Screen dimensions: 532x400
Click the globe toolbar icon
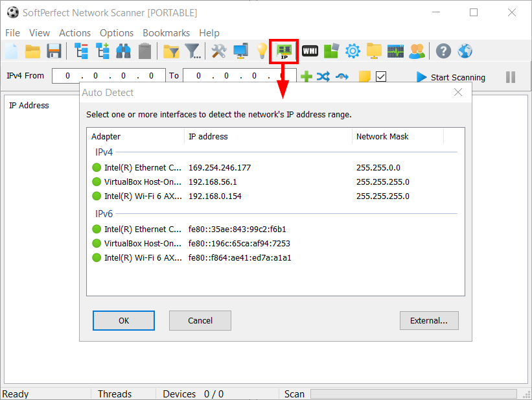click(465, 51)
